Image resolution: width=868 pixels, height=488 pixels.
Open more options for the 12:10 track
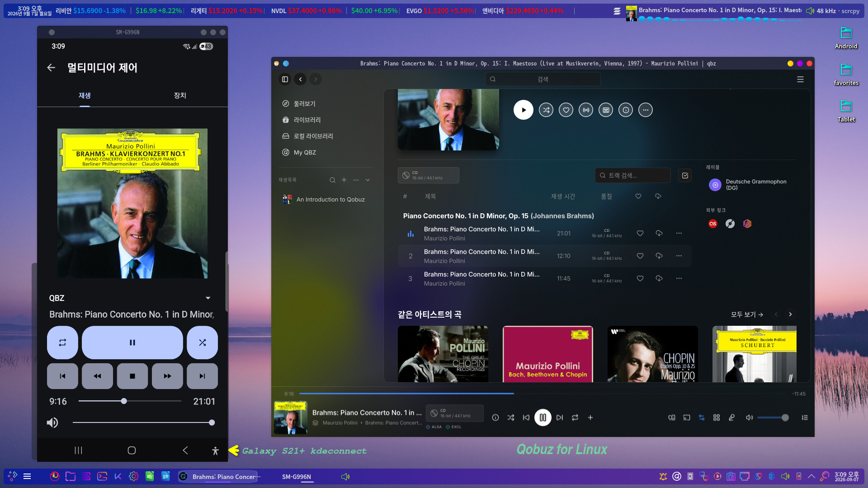(x=679, y=256)
